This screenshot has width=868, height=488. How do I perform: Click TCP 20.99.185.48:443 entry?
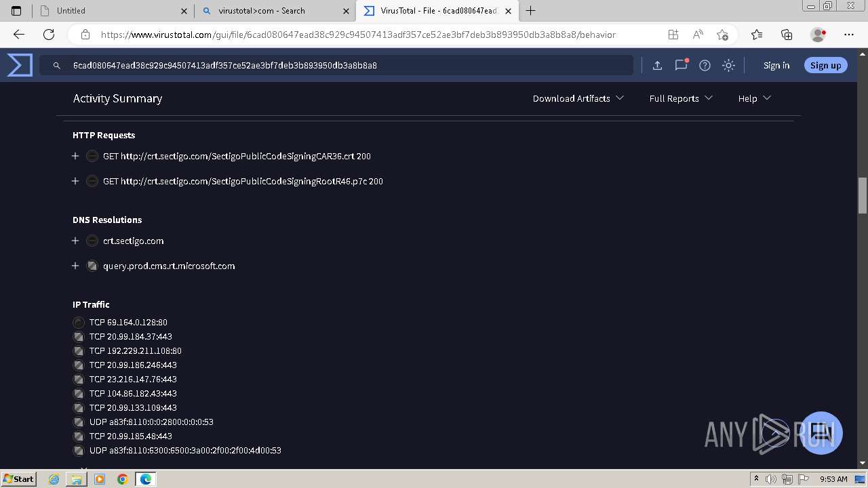tap(131, 436)
